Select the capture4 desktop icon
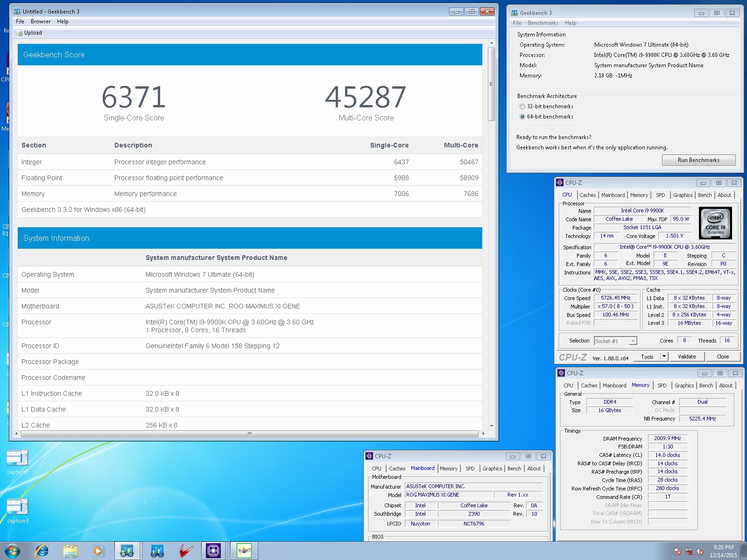Screen dimensions: 747x560 pos(17,511)
